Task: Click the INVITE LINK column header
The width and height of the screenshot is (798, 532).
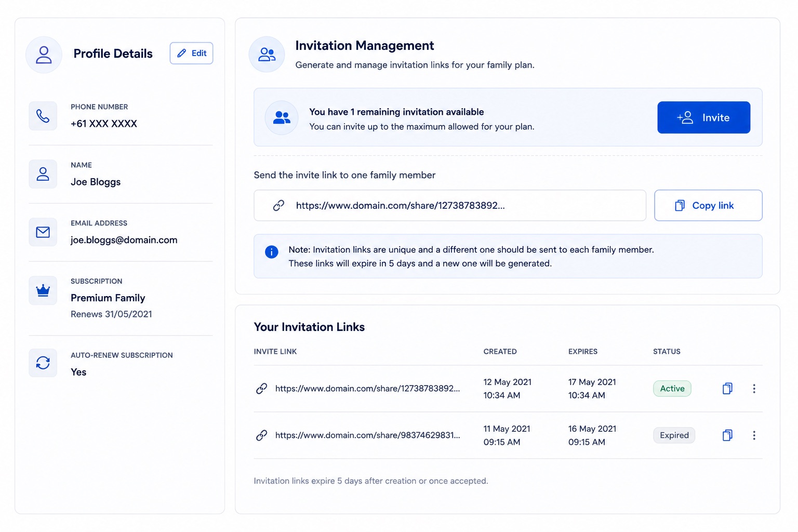Action: [x=275, y=352]
